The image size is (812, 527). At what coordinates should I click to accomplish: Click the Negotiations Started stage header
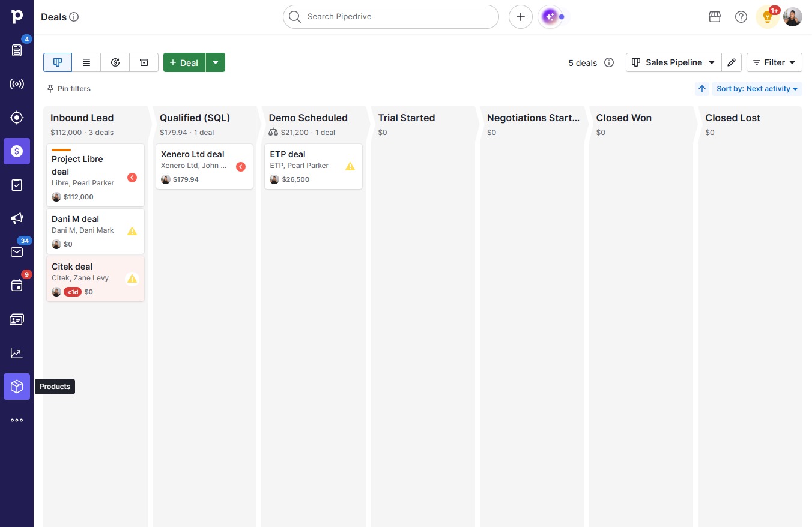(x=533, y=118)
